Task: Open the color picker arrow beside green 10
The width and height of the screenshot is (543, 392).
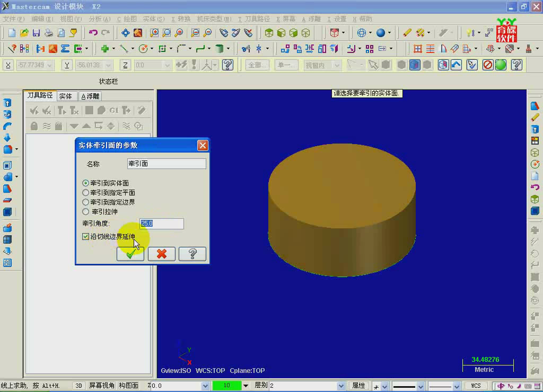Action: 246,386
